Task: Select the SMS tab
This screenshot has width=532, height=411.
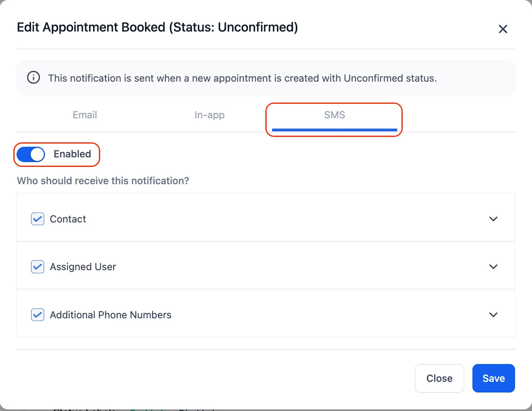Action: tap(334, 115)
